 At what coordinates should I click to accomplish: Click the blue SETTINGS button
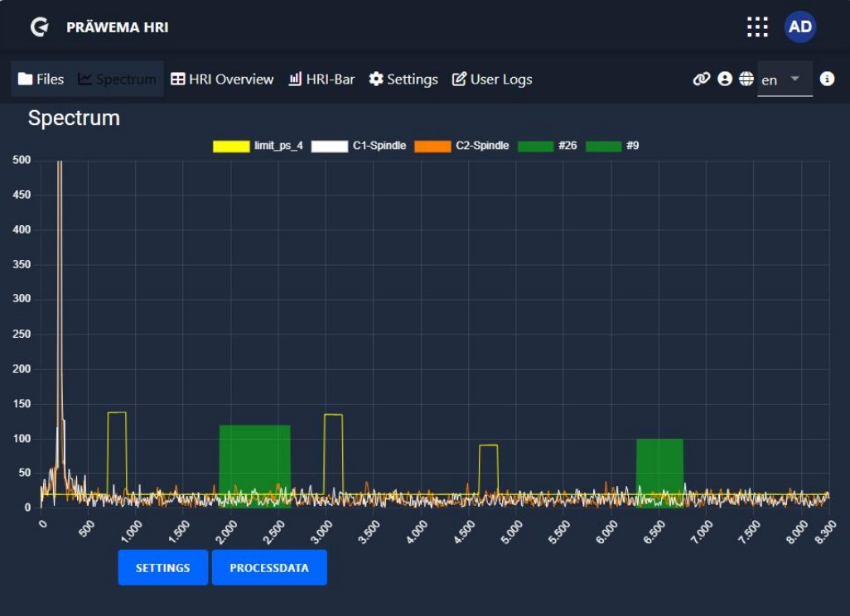[162, 568]
